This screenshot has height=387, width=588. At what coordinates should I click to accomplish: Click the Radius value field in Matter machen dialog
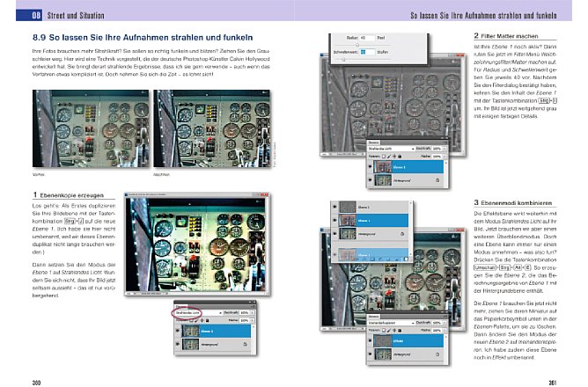(x=367, y=38)
